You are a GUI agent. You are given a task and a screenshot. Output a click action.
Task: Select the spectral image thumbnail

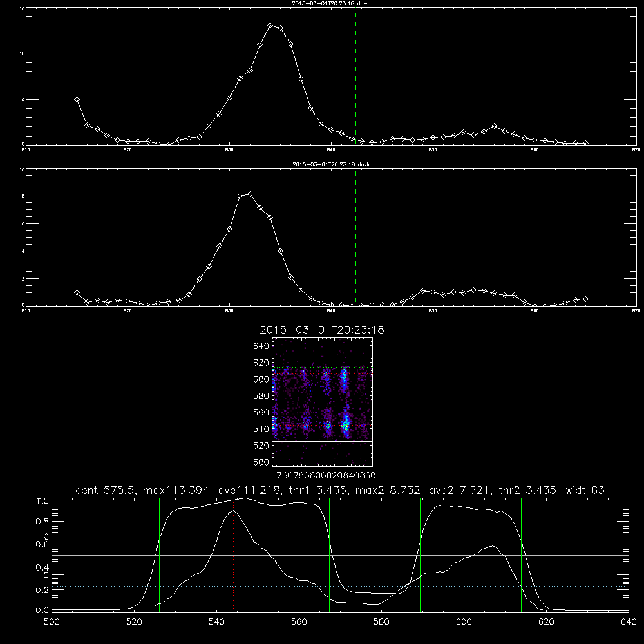click(323, 402)
